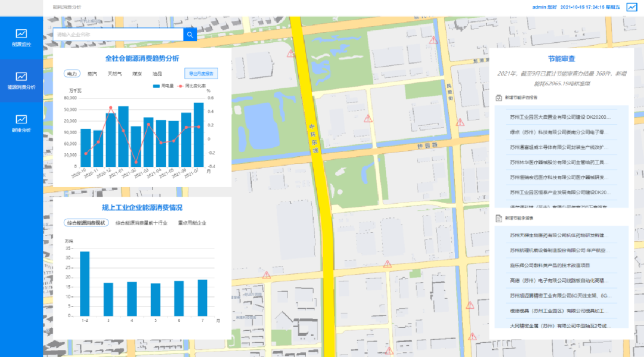Select the 能源消费分析 sidebar icon
The image size is (644, 357).
click(21, 80)
